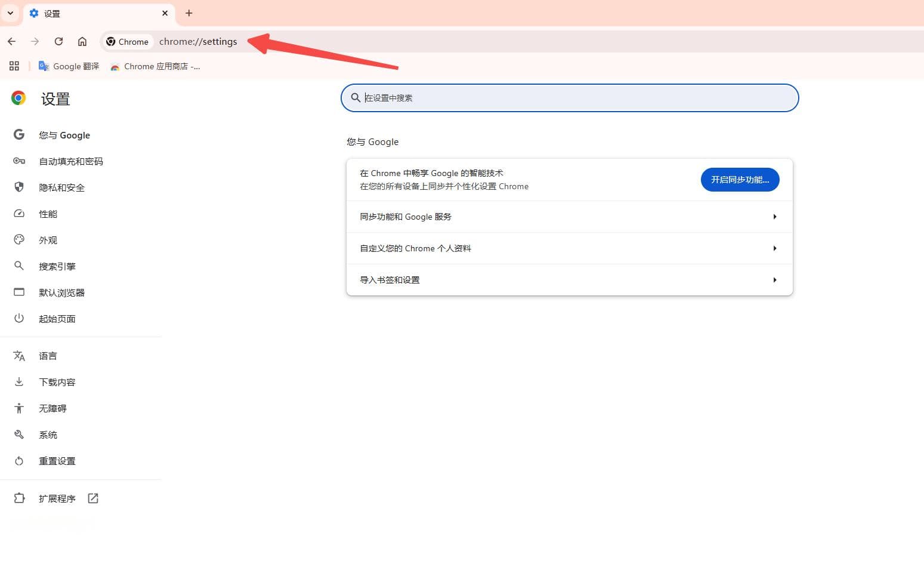Screen dimensions: 924x564
Task: Open 扩展程序 link
Action: pyautogui.click(x=57, y=499)
